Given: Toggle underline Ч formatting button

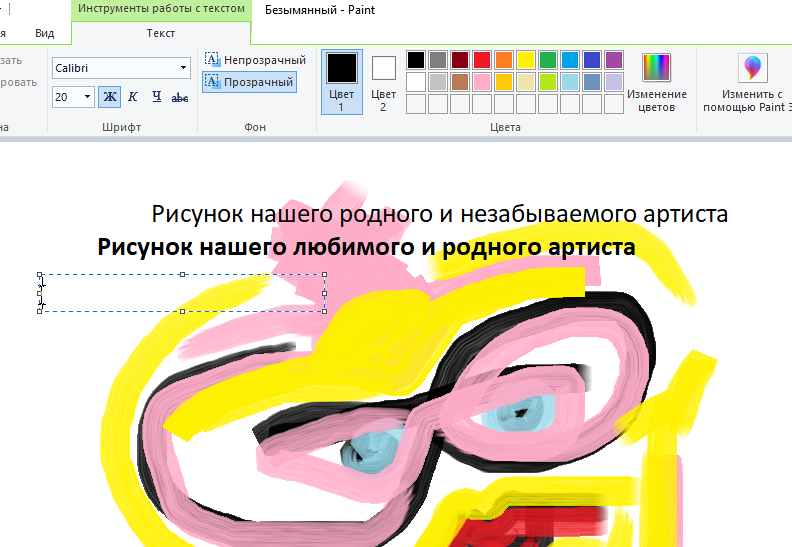Looking at the screenshot, I should (157, 97).
